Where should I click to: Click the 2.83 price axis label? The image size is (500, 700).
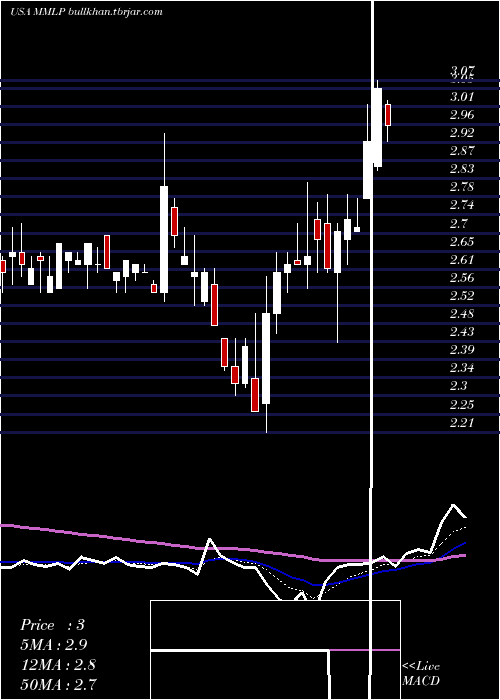[462, 169]
